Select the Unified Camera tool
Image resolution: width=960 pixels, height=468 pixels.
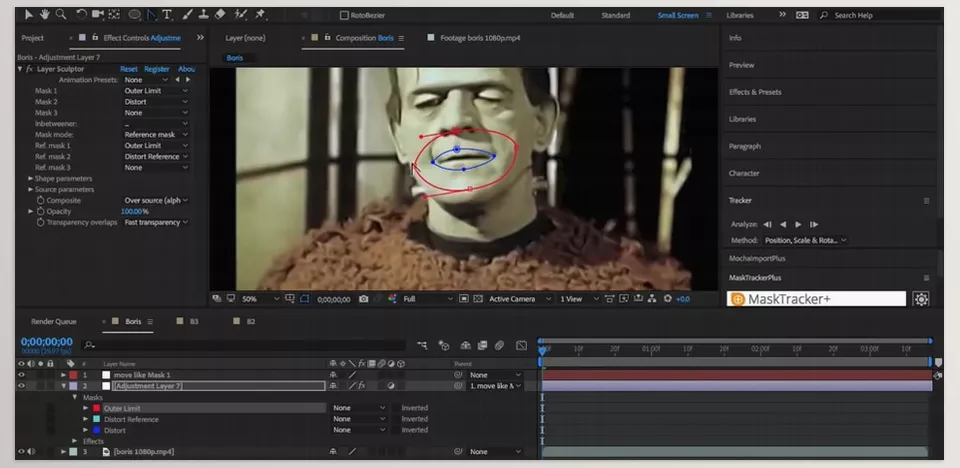(x=97, y=14)
